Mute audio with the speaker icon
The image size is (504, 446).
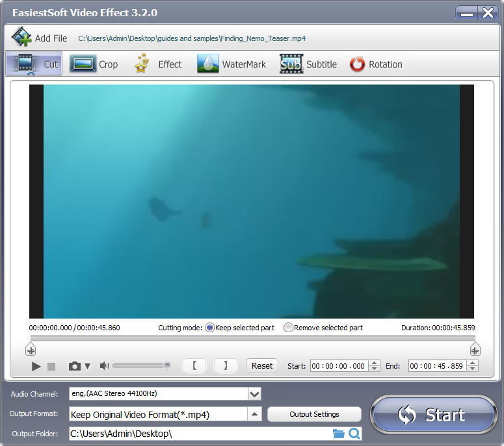point(104,365)
